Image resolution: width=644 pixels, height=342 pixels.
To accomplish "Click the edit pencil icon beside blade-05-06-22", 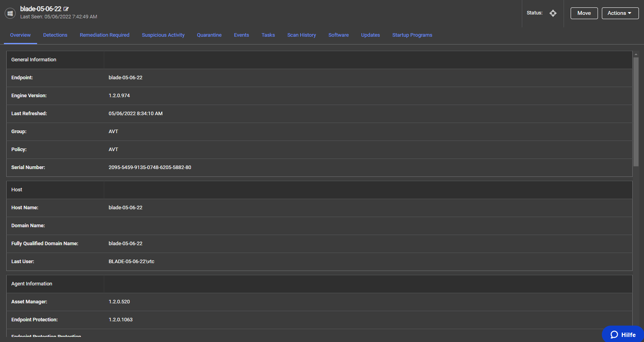I will coord(66,9).
